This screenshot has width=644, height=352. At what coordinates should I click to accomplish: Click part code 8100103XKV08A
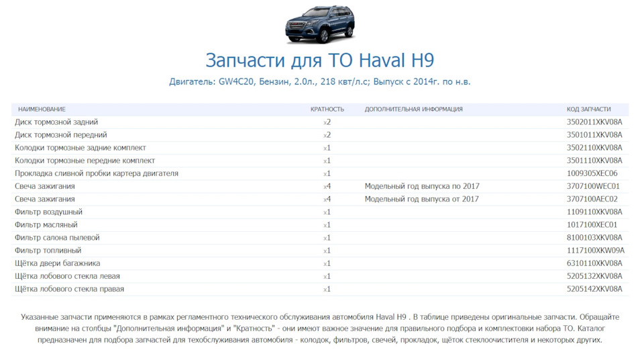[x=594, y=238]
